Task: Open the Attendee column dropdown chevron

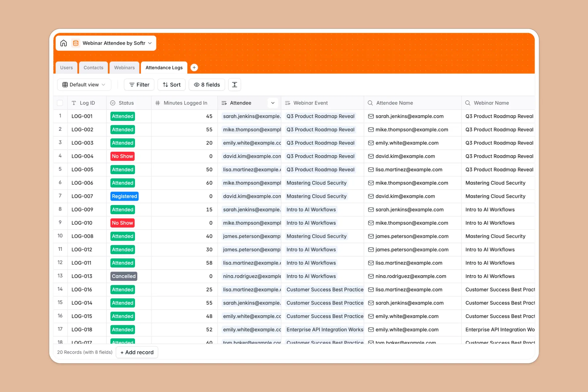Action: [273, 103]
